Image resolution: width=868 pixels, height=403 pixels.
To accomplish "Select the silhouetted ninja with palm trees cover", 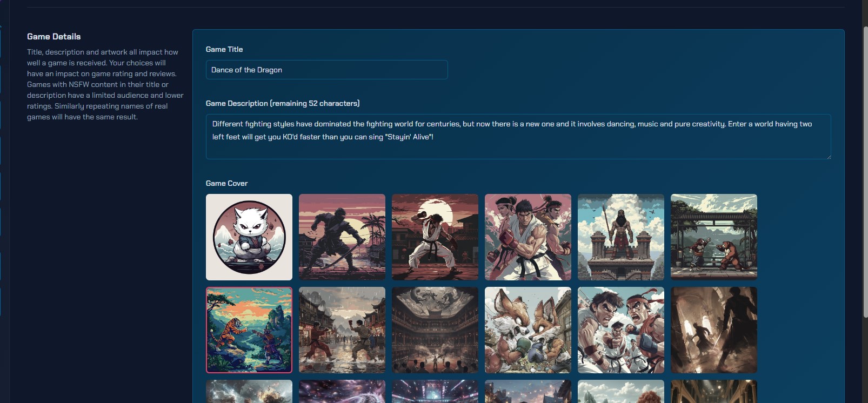I will point(342,237).
